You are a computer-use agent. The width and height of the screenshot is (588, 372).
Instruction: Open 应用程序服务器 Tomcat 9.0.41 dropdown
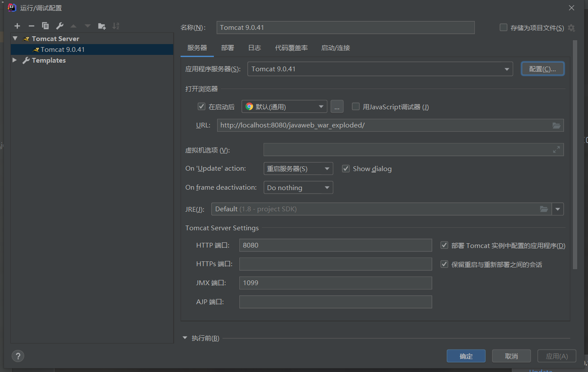[x=380, y=69]
